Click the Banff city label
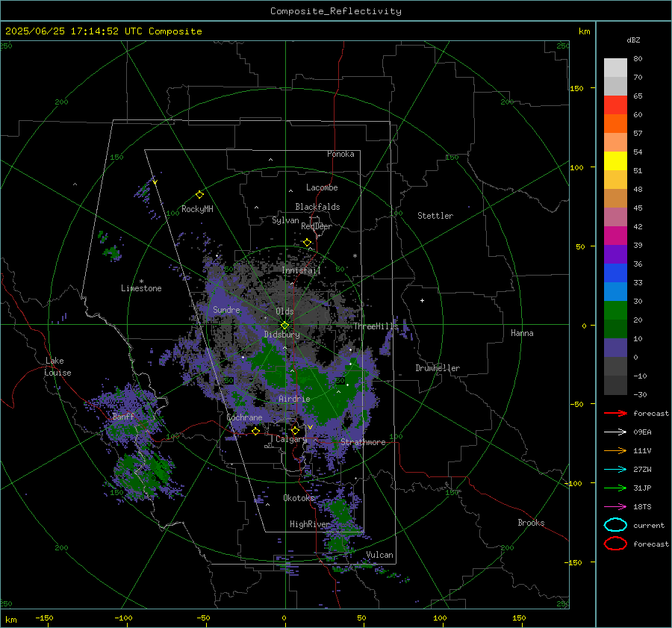This screenshot has height=628, width=672. pyautogui.click(x=123, y=416)
